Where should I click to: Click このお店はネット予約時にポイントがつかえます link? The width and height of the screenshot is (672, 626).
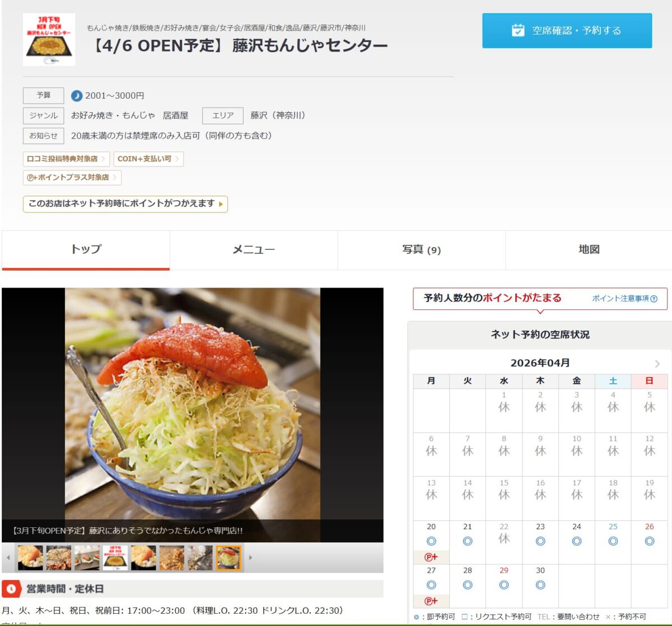tap(125, 204)
